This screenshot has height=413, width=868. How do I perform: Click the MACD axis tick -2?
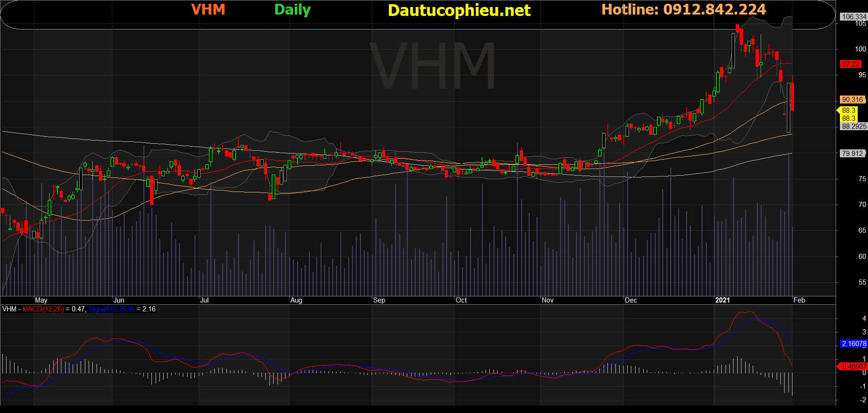click(863, 400)
